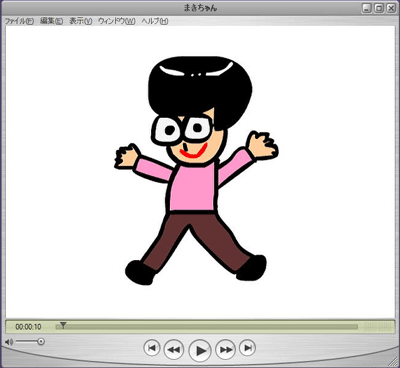Click the rewind button

(x=174, y=349)
